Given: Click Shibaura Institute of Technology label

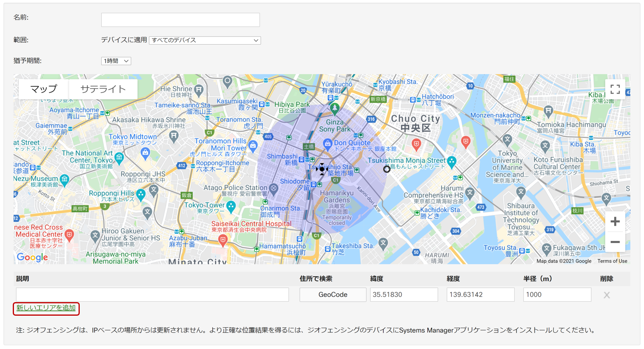Looking at the screenshot, I should coord(521,220).
